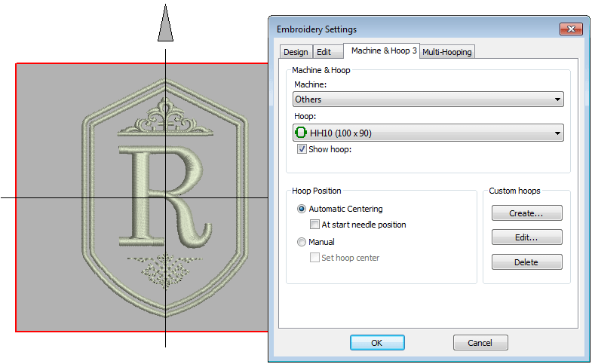Enable At start needle position checkbox

[315, 225]
